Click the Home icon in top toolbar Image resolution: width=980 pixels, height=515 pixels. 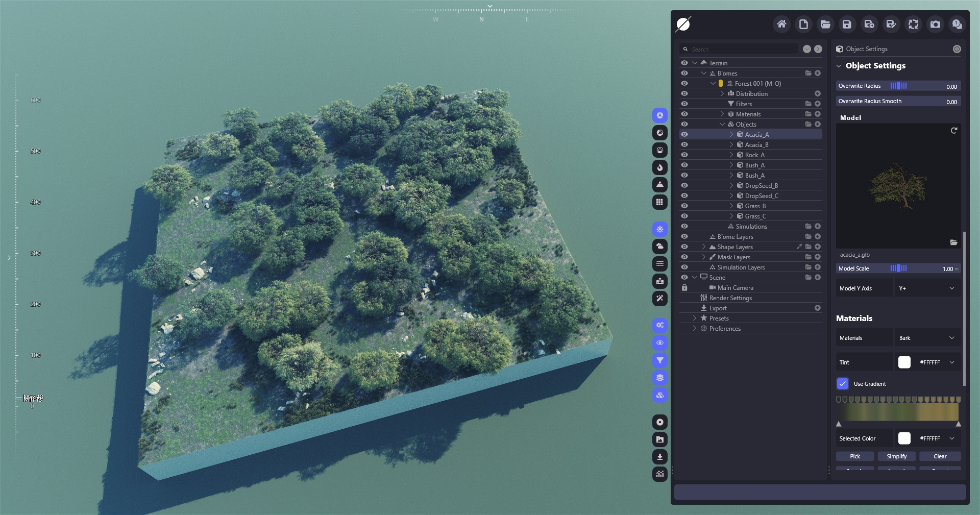click(x=781, y=24)
